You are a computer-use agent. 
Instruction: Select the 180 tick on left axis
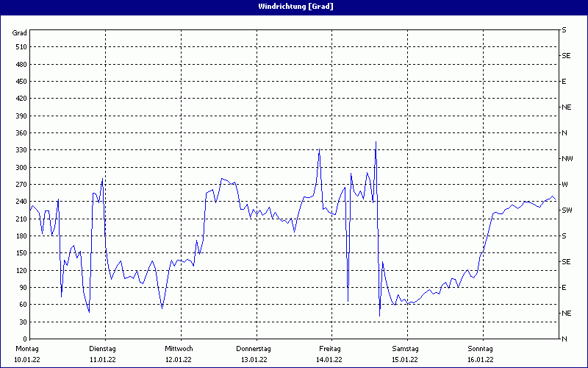point(20,236)
